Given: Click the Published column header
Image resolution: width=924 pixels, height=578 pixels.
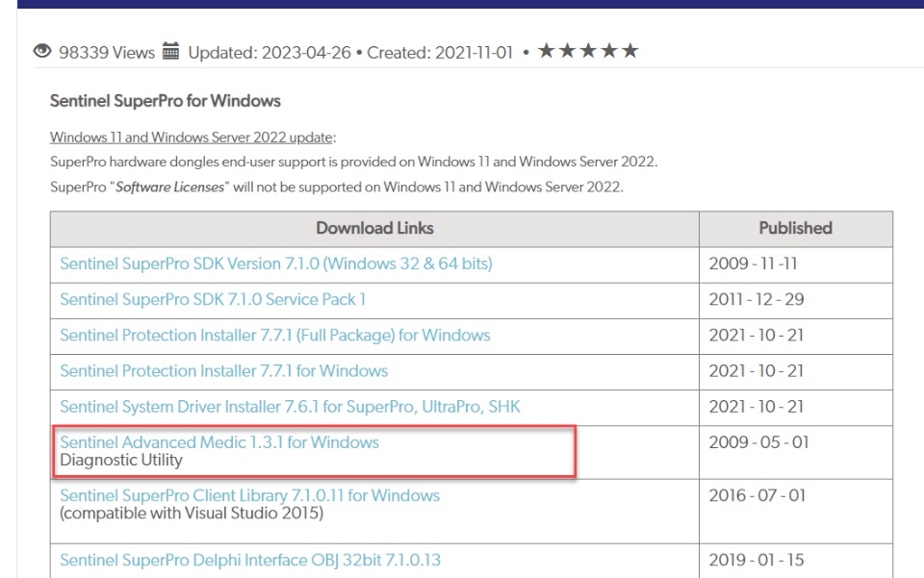Looking at the screenshot, I should click(x=796, y=228).
